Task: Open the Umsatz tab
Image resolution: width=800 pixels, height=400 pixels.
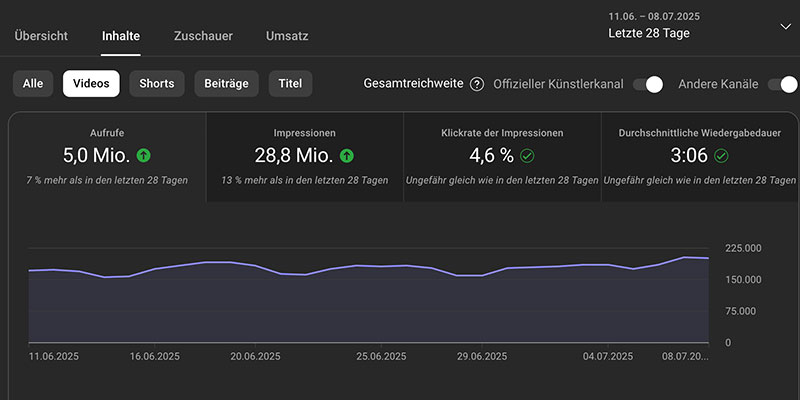Action: point(287,36)
